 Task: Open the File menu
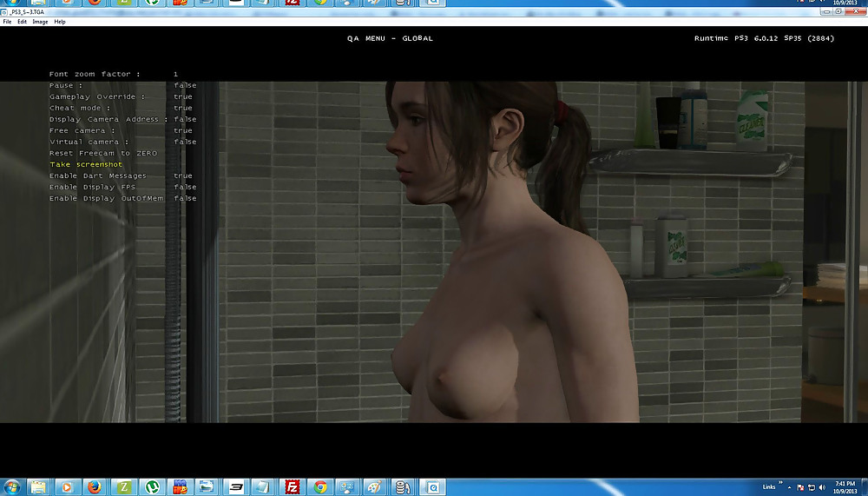tap(7, 22)
